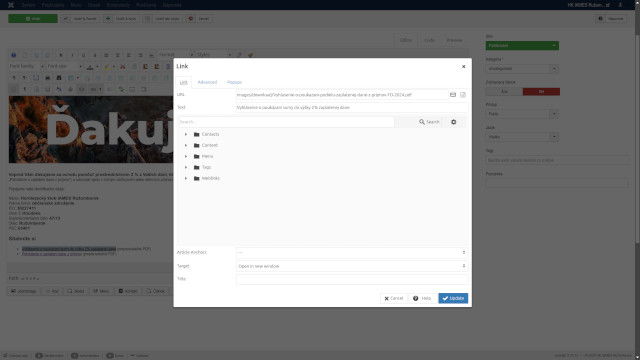Screen dimensions: 640x360
Task: Expand the Content tree node arrow
Action: (x=186, y=145)
